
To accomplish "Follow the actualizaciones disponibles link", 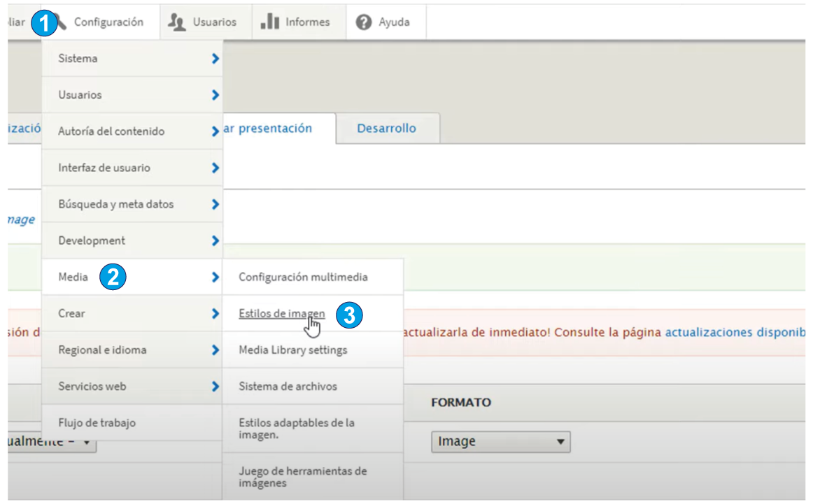I will [735, 333].
